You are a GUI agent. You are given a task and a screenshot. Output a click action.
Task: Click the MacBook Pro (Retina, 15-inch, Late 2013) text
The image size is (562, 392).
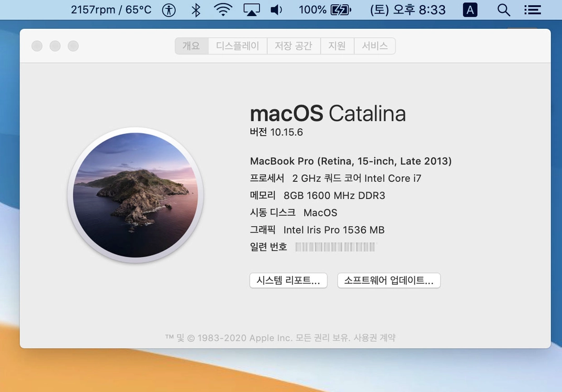351,161
